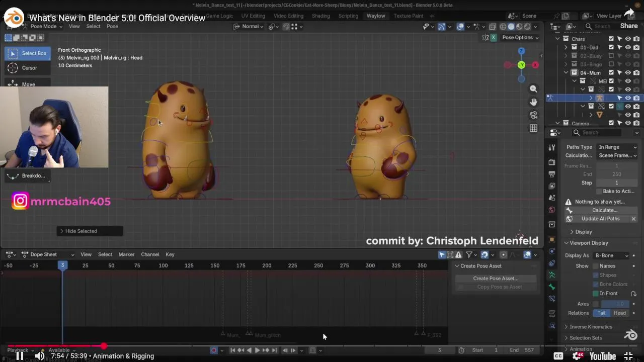Image resolution: width=644 pixels, height=362 pixels.
Task: Click the Update All Paths button
Action: pos(598,219)
